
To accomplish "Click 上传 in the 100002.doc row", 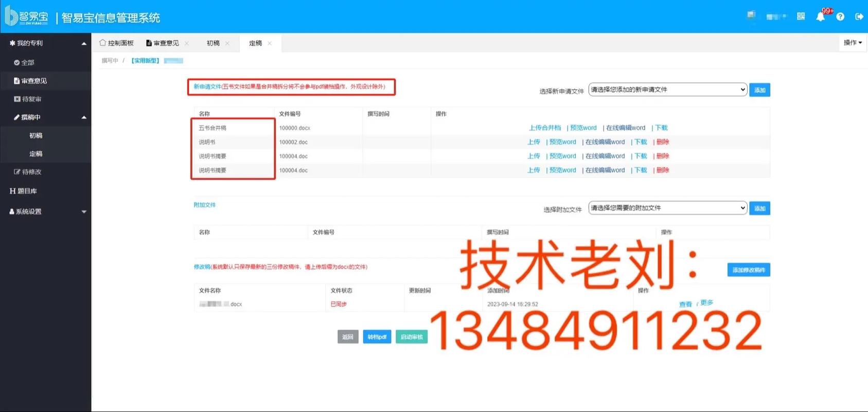I will point(534,142).
